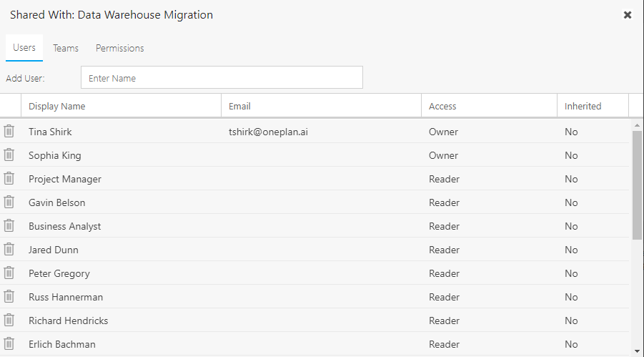Click Inherited value No for Jared Dunn
Image resolution: width=644 pixels, height=357 pixels.
[593, 250]
